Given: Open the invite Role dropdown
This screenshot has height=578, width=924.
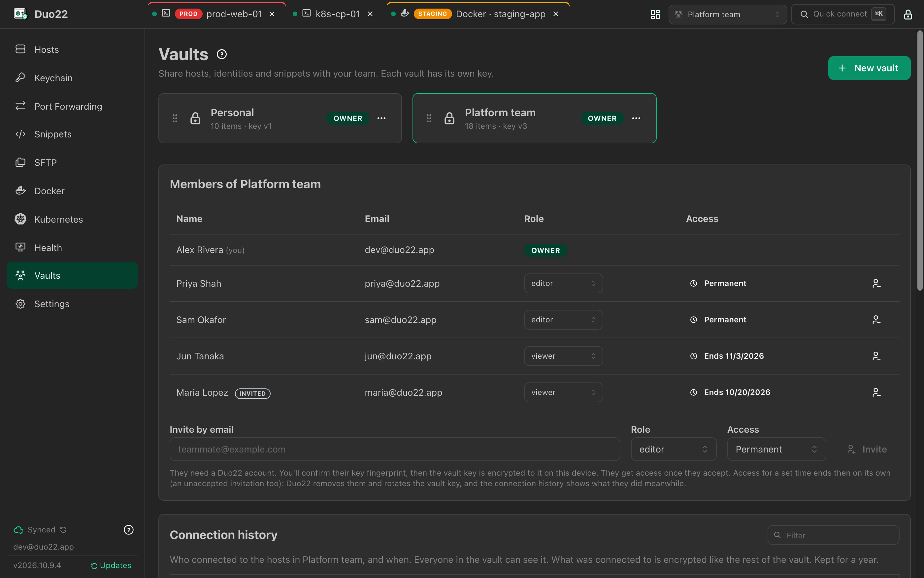Looking at the screenshot, I should coord(674,449).
